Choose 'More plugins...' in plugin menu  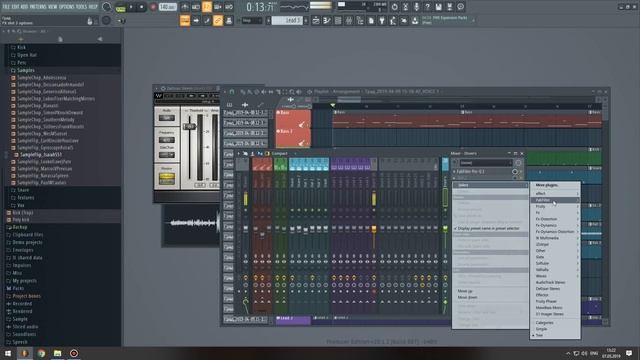pos(547,185)
